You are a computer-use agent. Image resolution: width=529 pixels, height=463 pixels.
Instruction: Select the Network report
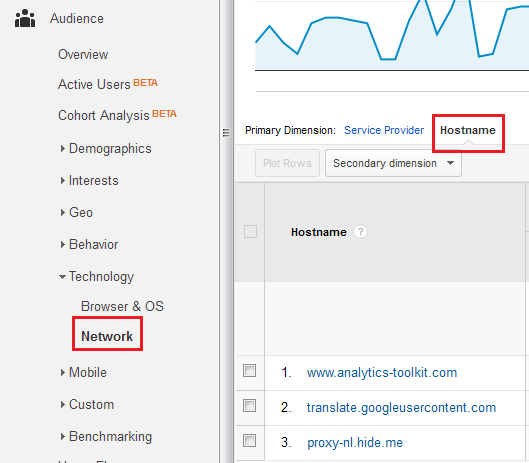point(107,336)
